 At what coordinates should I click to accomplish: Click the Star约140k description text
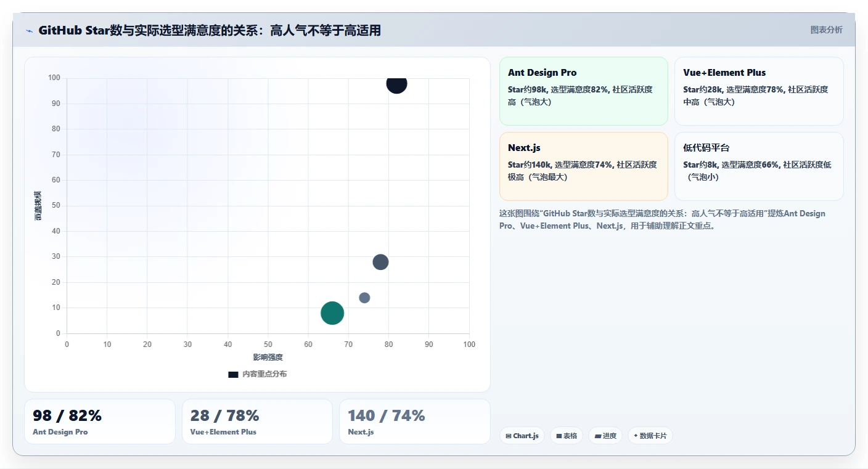point(583,171)
